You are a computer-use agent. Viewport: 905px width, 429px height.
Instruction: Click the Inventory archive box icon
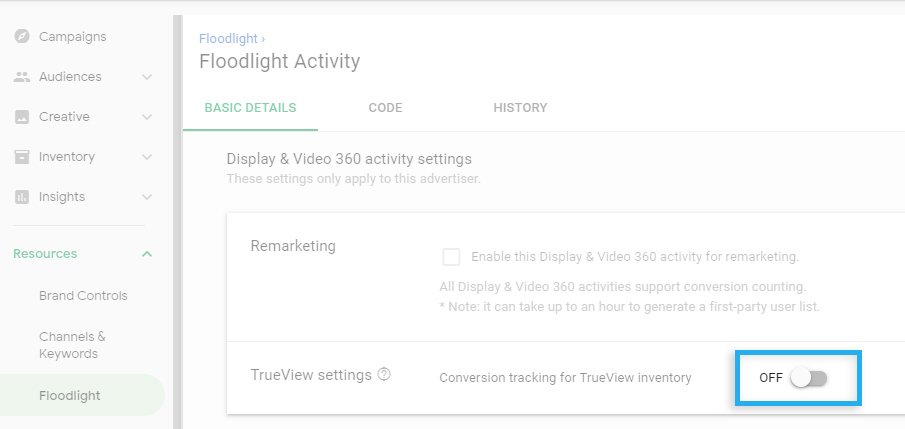click(x=21, y=156)
